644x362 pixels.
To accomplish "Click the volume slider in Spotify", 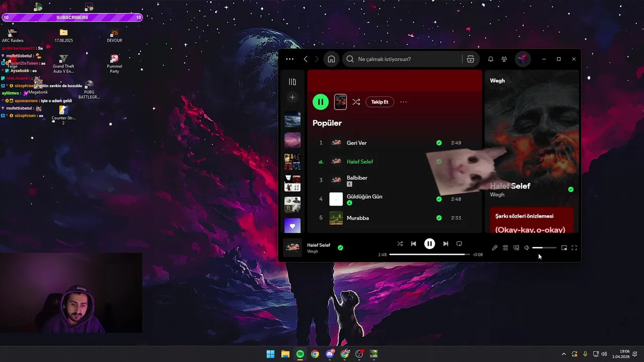I will 544,247.
